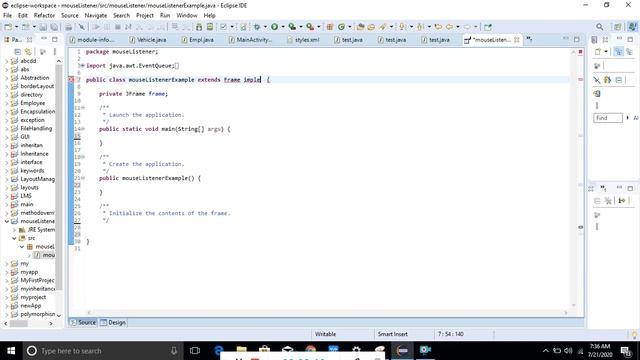
Task: Open the Navigate menu
Action: tap(96, 16)
